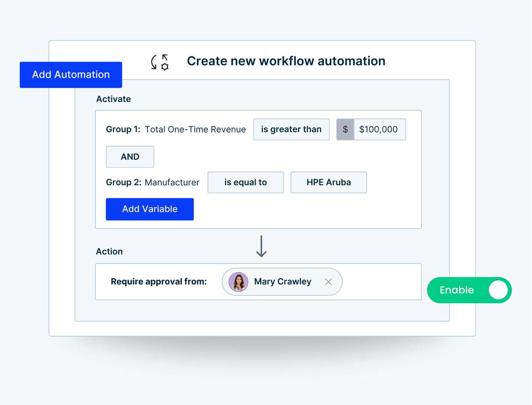Click the Total One-Time Revenue variable label
Screen dimensions: 532x405
tap(195, 129)
